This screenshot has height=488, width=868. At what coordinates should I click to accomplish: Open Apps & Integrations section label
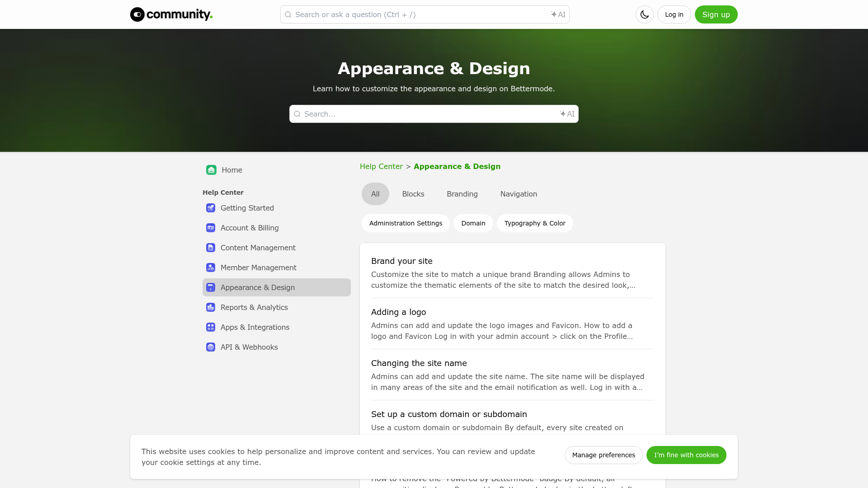click(x=255, y=327)
